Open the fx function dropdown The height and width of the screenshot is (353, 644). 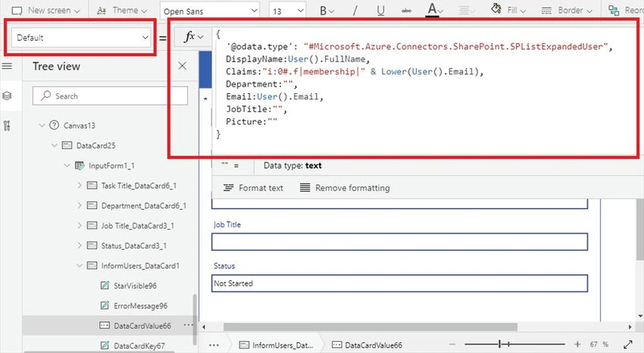pyautogui.click(x=193, y=37)
